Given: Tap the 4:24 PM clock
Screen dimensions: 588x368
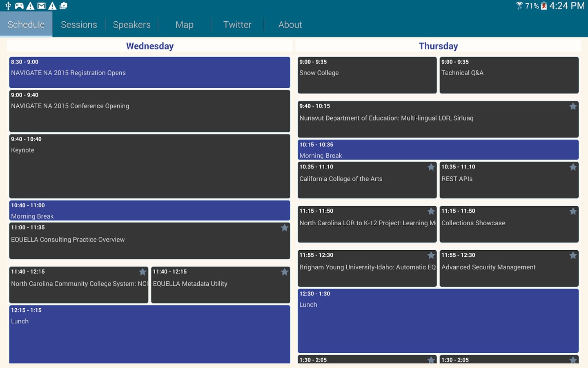Looking at the screenshot, I should pos(567,6).
